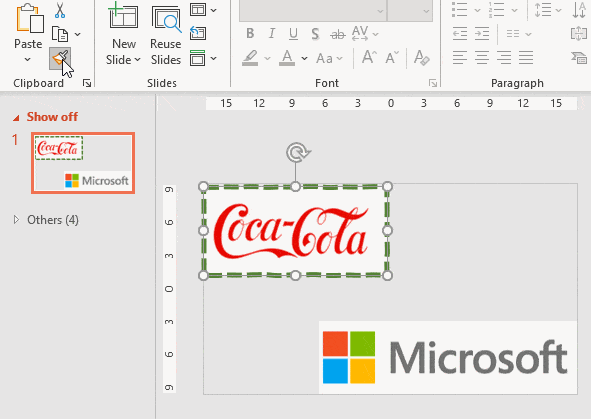Toggle Text Shadow formatting
Screen dimensions: 591x419
click(x=315, y=34)
